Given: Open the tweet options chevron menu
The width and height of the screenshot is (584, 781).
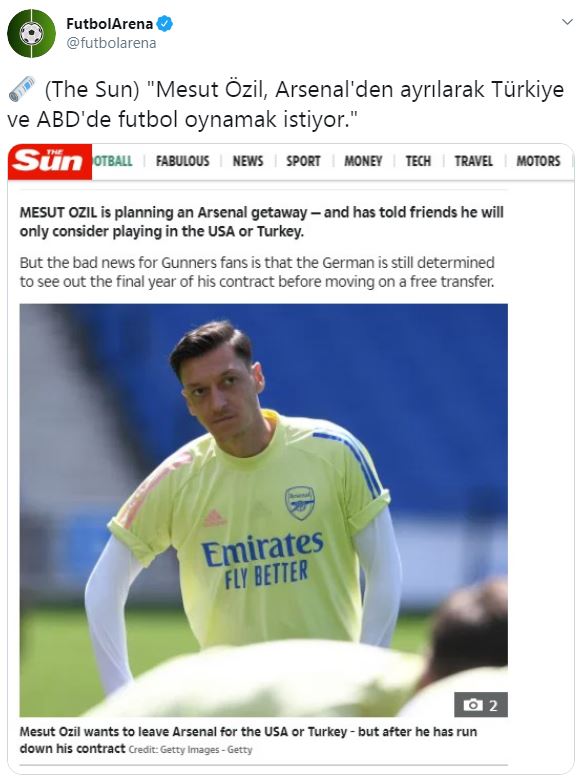Looking at the screenshot, I should [x=567, y=22].
